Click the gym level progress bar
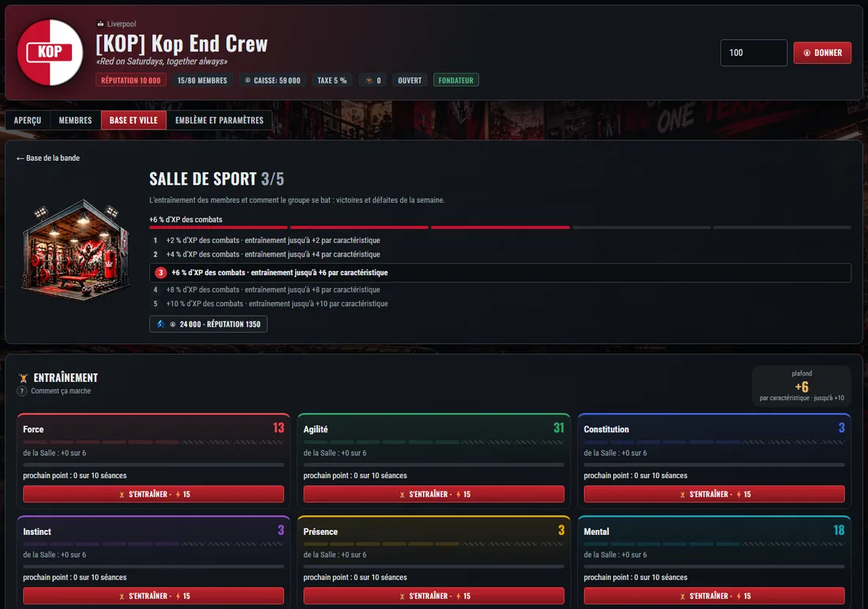Image resolution: width=868 pixels, height=609 pixels. click(499, 227)
